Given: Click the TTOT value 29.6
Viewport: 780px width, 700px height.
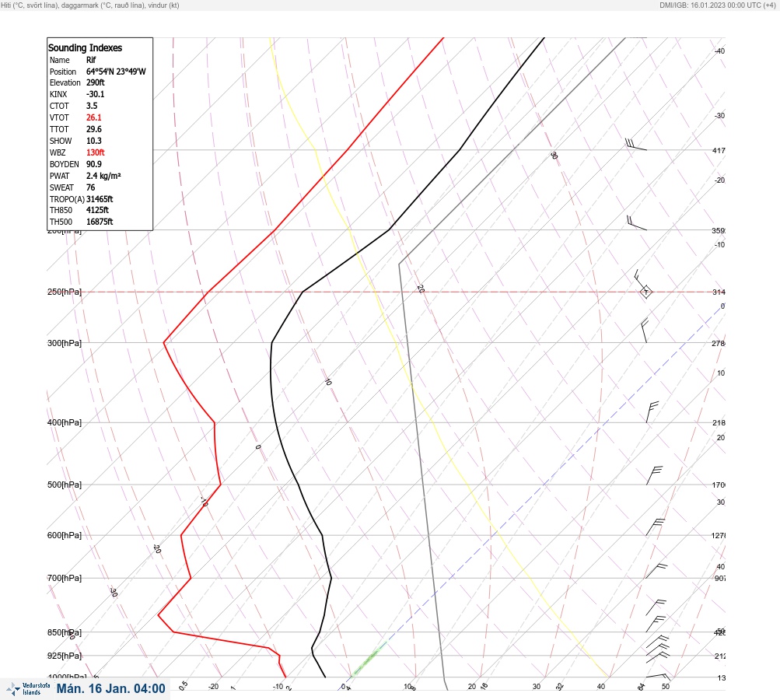Looking at the screenshot, I should (x=93, y=129).
